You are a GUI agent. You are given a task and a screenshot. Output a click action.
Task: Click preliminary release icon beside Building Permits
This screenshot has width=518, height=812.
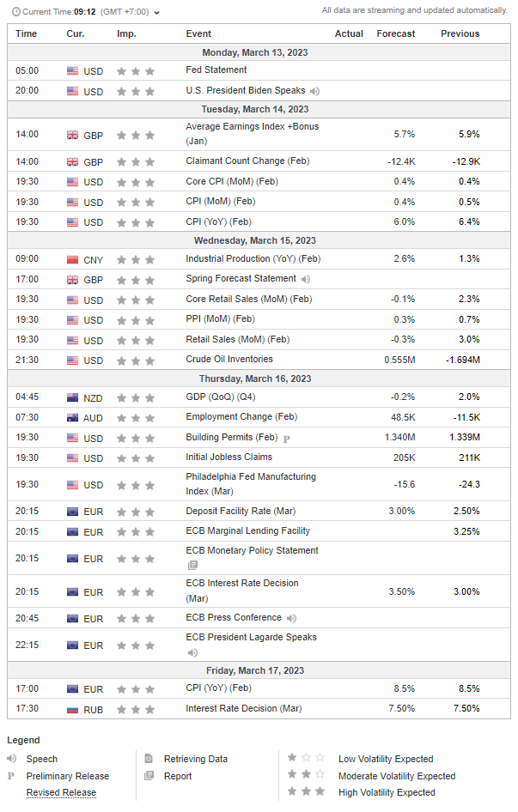point(287,438)
